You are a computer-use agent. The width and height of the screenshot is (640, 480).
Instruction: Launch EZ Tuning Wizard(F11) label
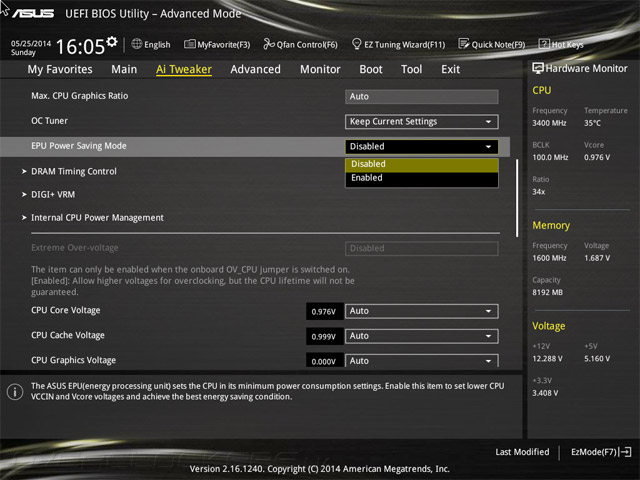(404, 44)
